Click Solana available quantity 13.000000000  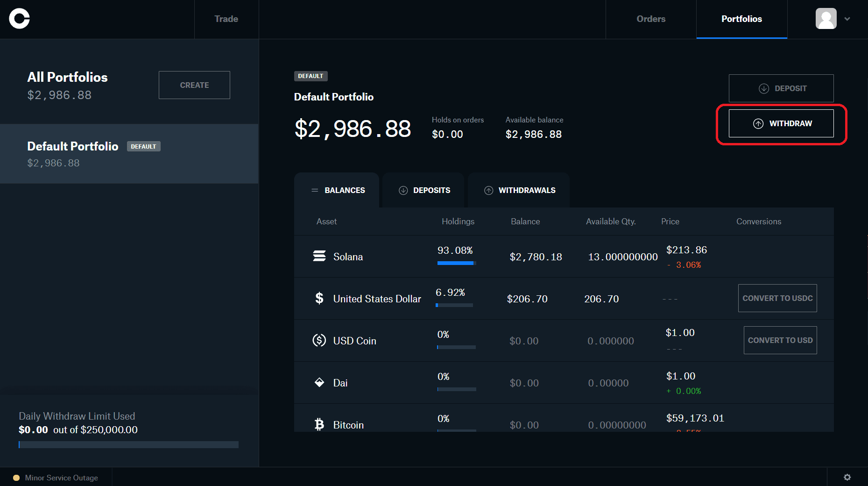click(x=623, y=257)
